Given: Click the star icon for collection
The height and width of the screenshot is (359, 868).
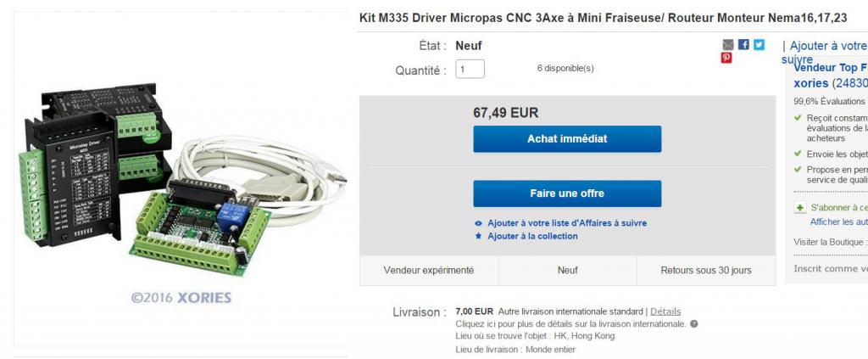Looking at the screenshot, I should (x=478, y=236).
